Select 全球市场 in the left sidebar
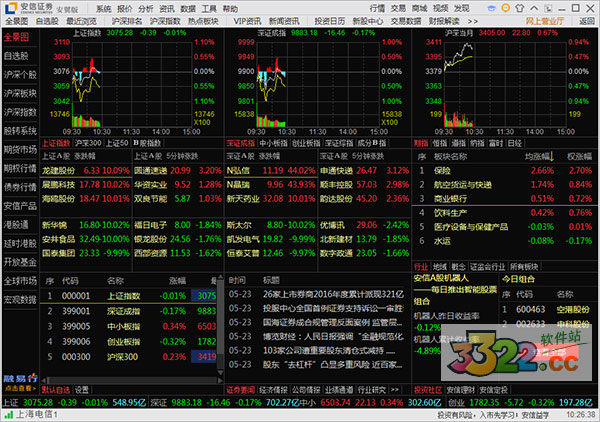The height and width of the screenshot is (422, 600). (x=20, y=281)
